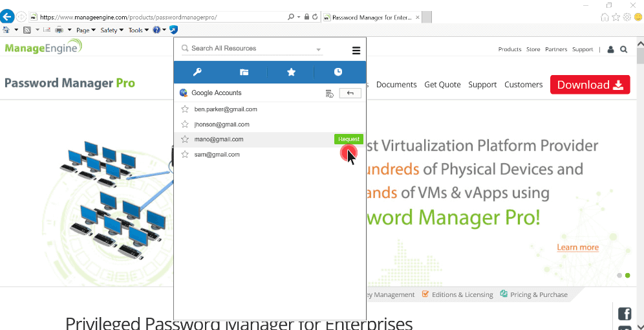
Task: Click the site search magnifier icon
Action: coord(623,49)
